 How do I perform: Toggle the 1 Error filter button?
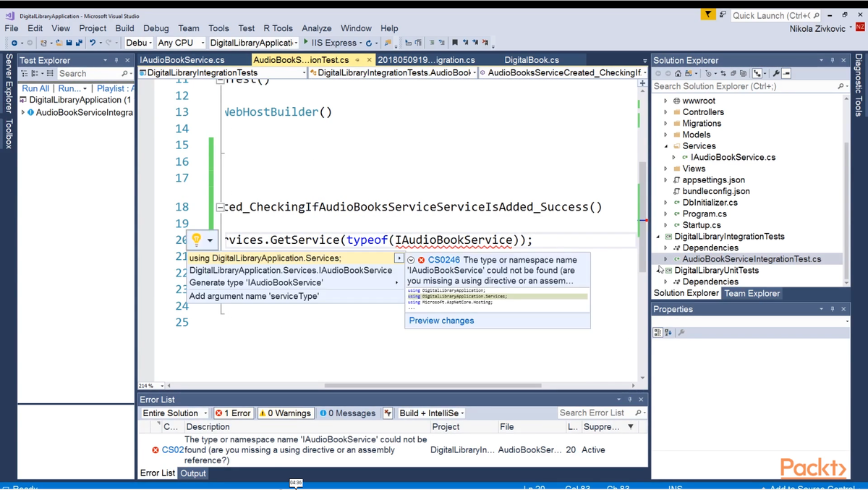[x=233, y=413]
